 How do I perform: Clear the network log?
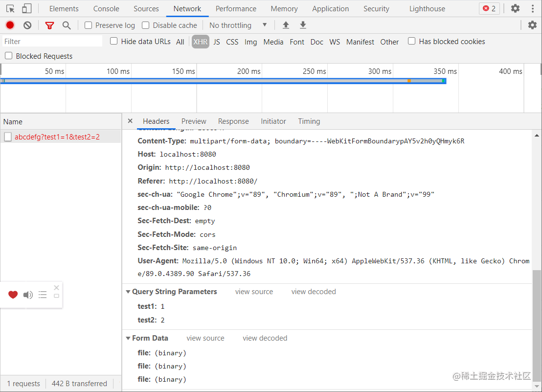click(28, 25)
